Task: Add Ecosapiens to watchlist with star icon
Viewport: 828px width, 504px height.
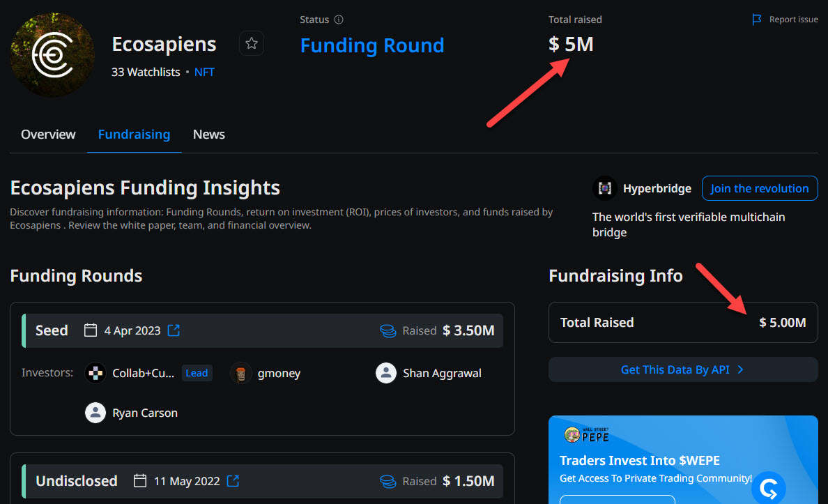Action: pos(252,43)
